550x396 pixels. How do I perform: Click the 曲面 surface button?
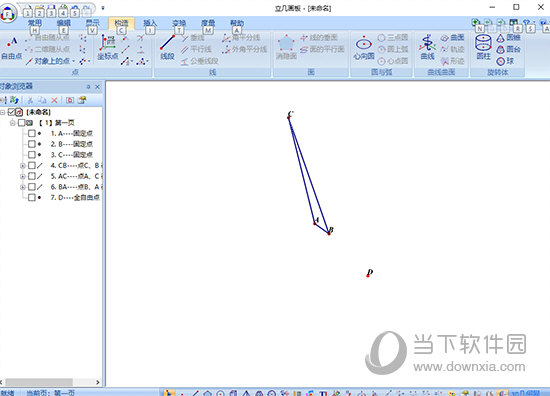452,37
